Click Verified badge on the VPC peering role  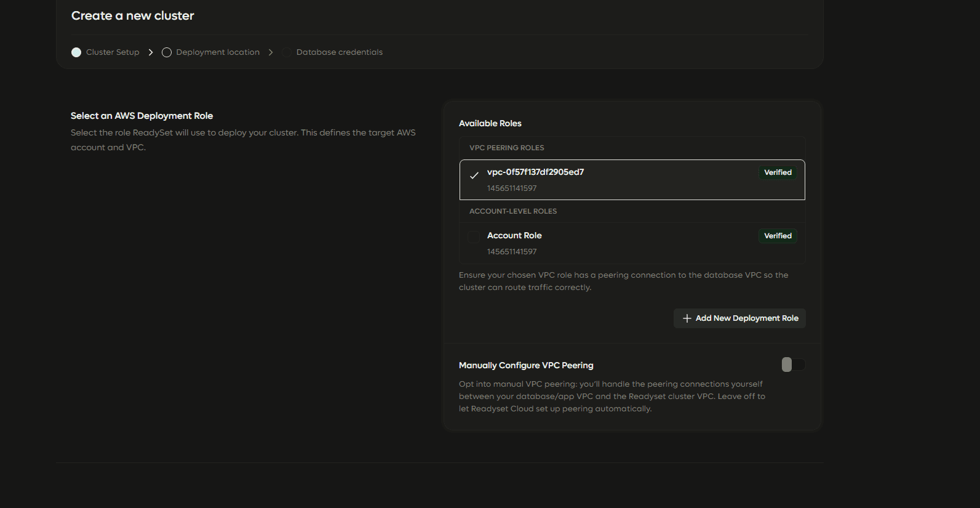[x=778, y=172]
